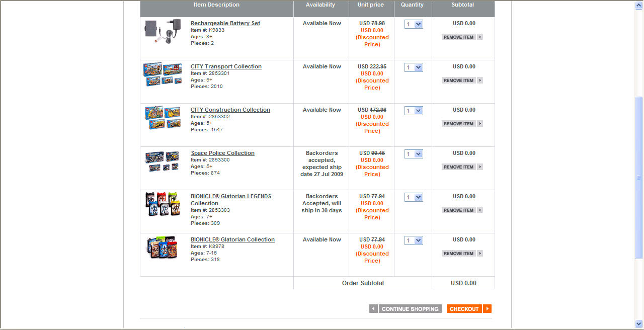Click the Ages: 7-16 text
The width and height of the screenshot is (644, 330).
tap(204, 253)
